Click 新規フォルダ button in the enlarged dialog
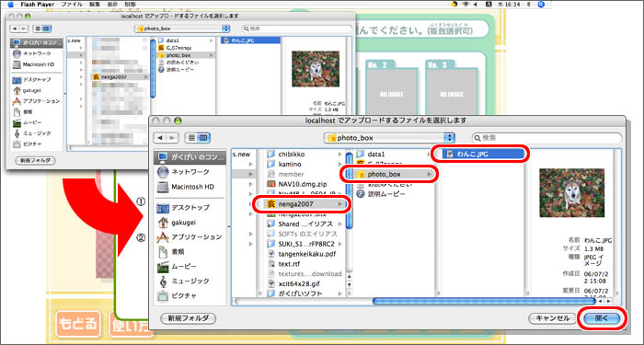The width and height of the screenshot is (644, 345). (188, 318)
